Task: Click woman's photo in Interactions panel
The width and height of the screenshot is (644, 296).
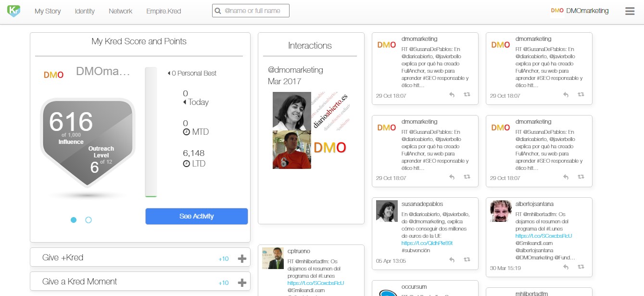Action: [x=292, y=111]
